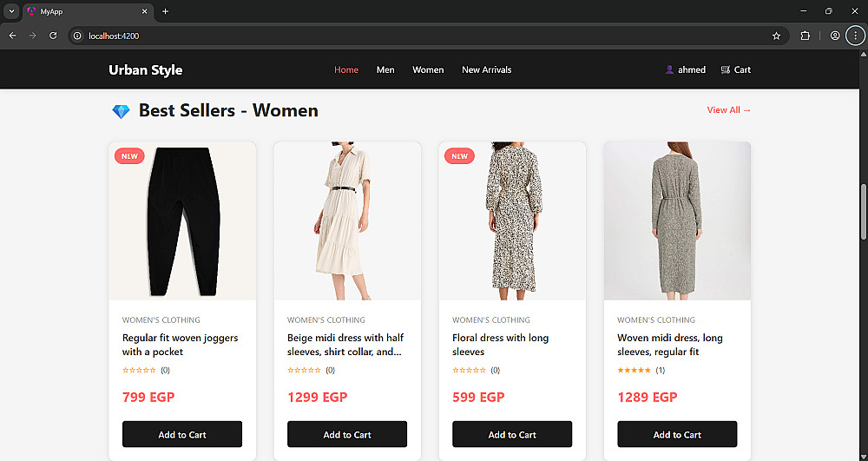Expand the tab search dropdown arrow

pos(11,11)
